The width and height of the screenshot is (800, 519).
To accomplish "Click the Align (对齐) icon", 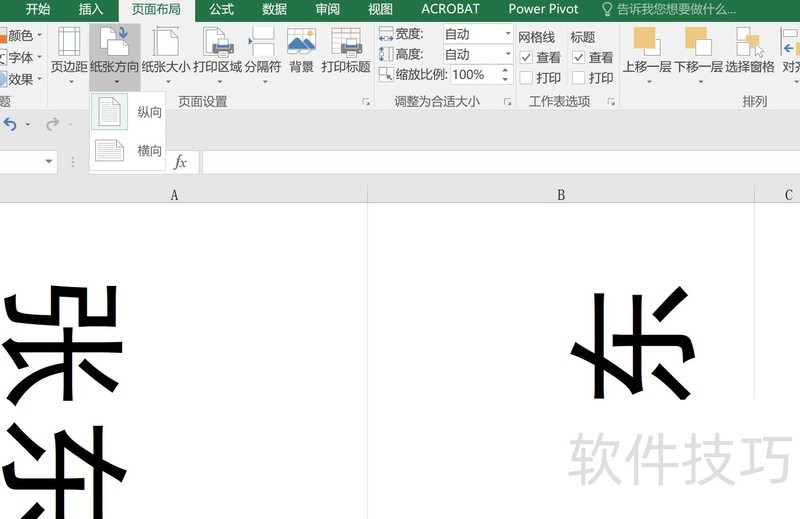I will [790, 42].
